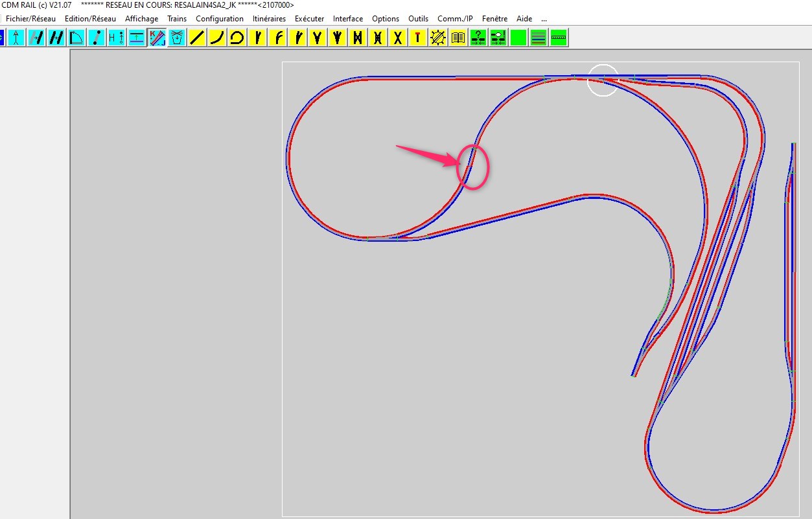Viewport: 812px width, 519px height.
Task: Toggle the H height marker mode
Action: click(x=117, y=38)
